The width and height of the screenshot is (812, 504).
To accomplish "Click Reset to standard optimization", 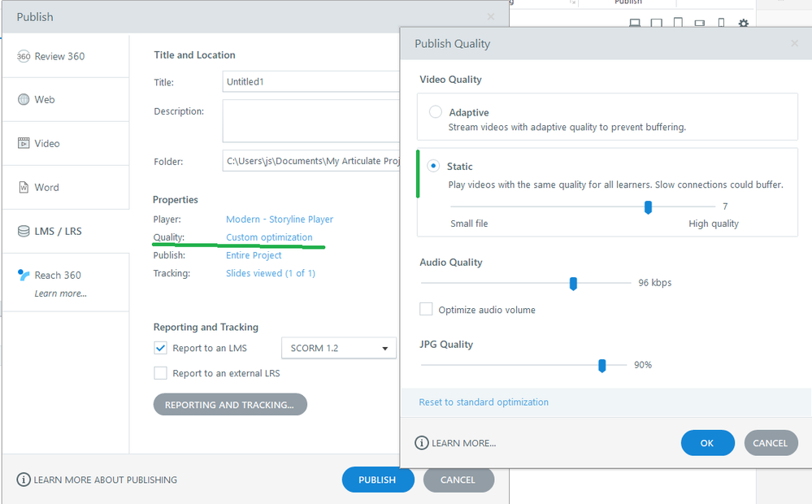I will click(484, 402).
